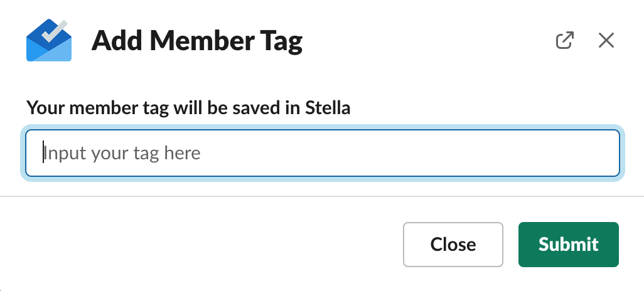The height and width of the screenshot is (291, 644).
Task: Click the word "Member" in the heading
Action: 201,41
